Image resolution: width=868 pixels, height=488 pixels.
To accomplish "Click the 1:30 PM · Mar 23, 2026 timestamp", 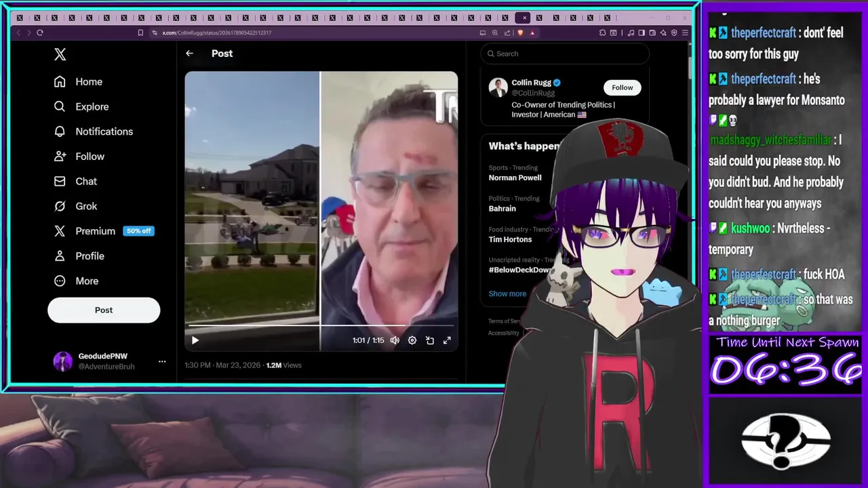I will point(222,365).
